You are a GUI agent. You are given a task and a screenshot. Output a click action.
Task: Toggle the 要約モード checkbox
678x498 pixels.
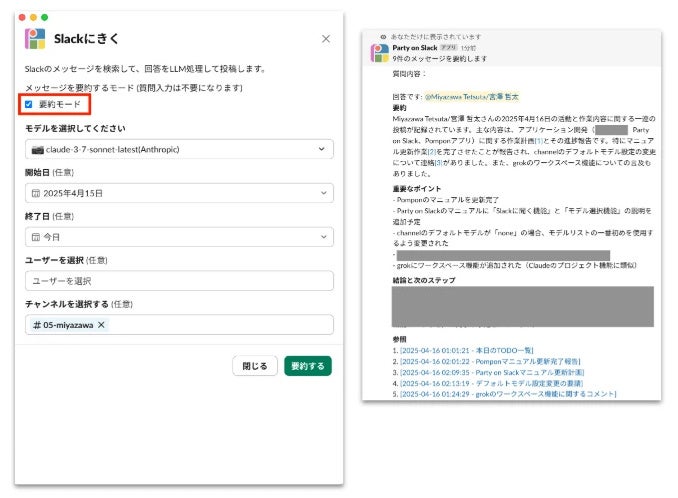pyautogui.click(x=29, y=104)
